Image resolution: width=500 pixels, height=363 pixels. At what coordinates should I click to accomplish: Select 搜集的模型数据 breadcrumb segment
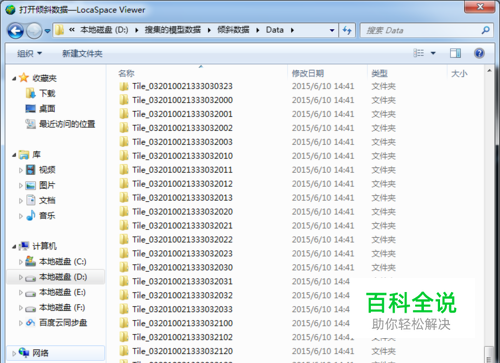(x=173, y=30)
